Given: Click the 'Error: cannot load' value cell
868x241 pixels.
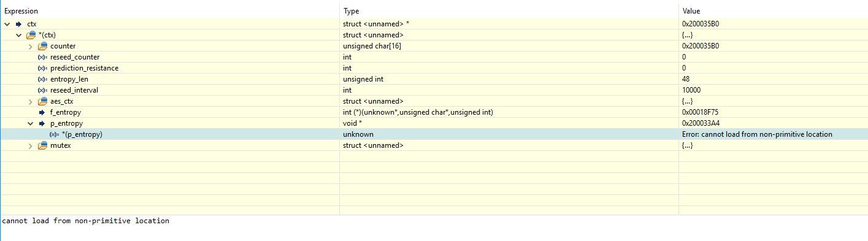Looking at the screenshot, I should [757, 134].
